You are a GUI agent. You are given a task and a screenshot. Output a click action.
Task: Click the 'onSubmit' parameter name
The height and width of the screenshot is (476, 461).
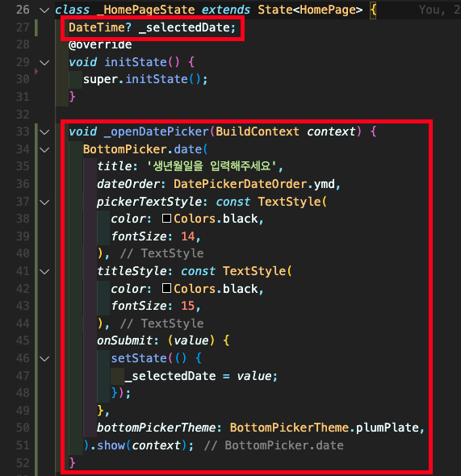pyautogui.click(x=125, y=340)
